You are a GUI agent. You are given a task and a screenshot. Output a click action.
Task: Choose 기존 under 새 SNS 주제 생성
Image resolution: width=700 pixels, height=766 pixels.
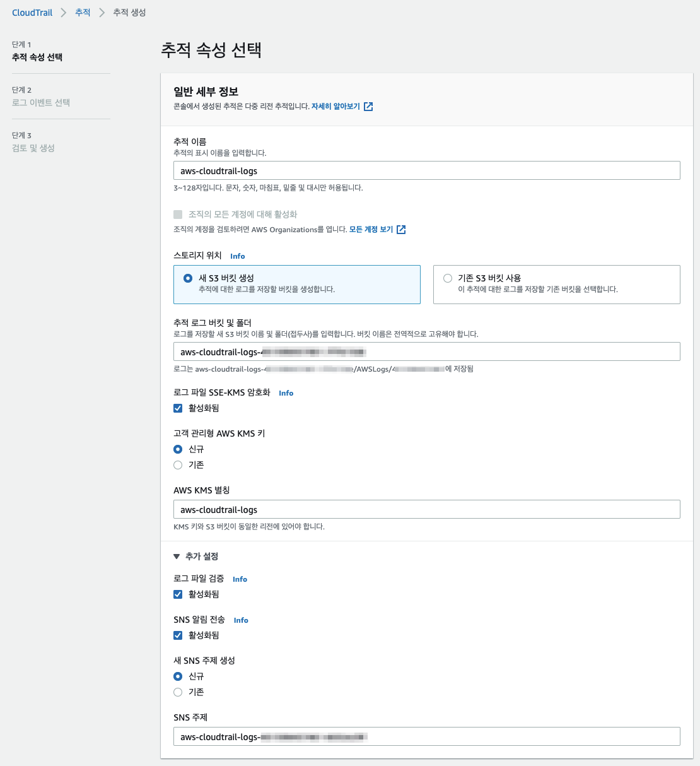pos(178,692)
